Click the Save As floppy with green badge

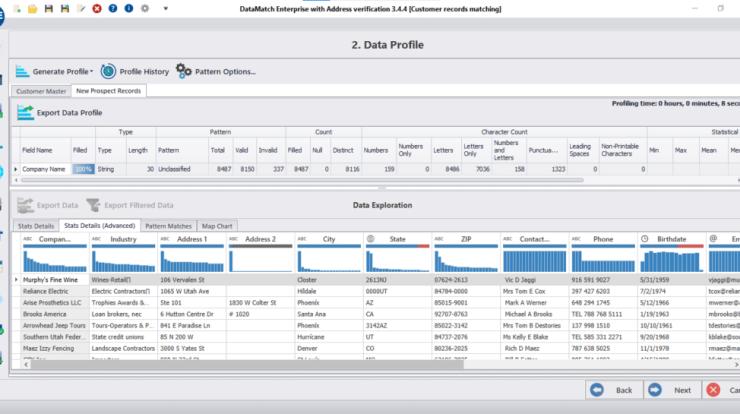[65, 8]
